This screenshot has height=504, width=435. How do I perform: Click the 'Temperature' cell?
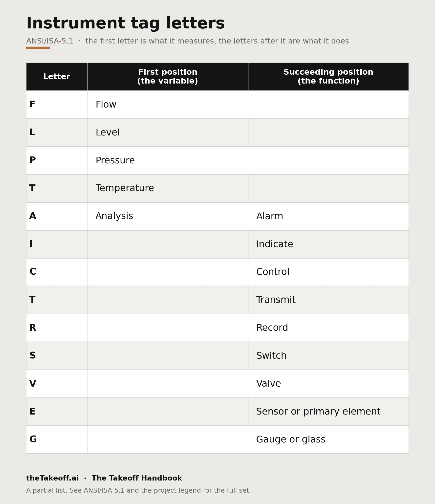tap(168, 188)
